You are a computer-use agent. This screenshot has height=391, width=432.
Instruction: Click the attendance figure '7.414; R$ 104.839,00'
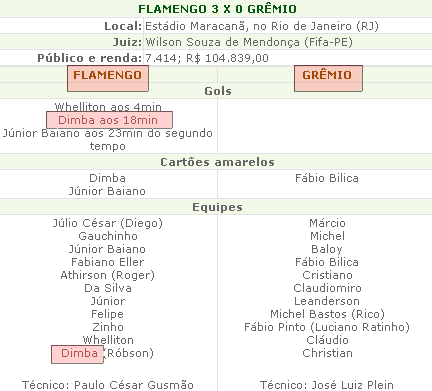point(207,58)
